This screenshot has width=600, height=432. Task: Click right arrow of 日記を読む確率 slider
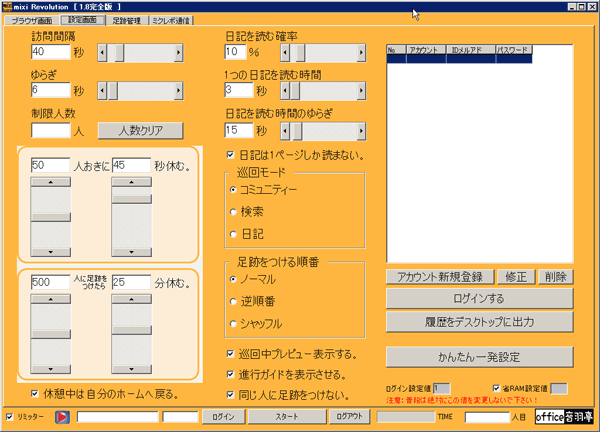click(361, 53)
